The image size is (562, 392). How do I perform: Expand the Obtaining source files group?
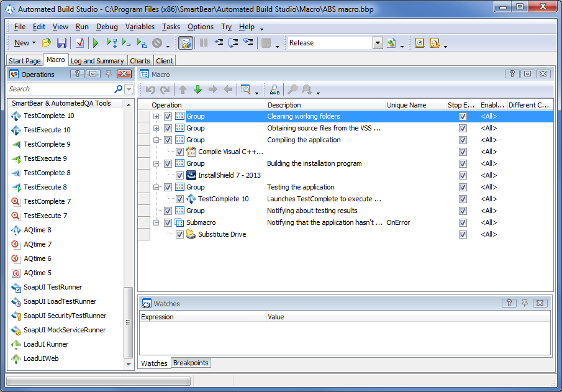point(156,128)
